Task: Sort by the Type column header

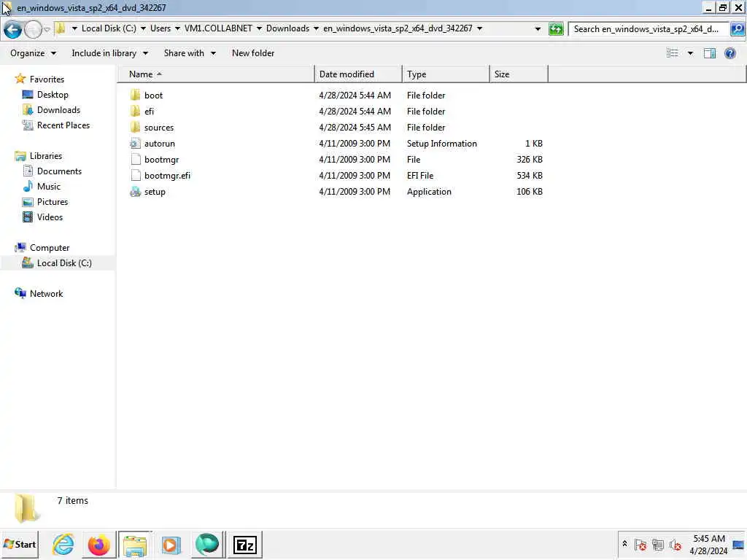Action: pos(446,74)
